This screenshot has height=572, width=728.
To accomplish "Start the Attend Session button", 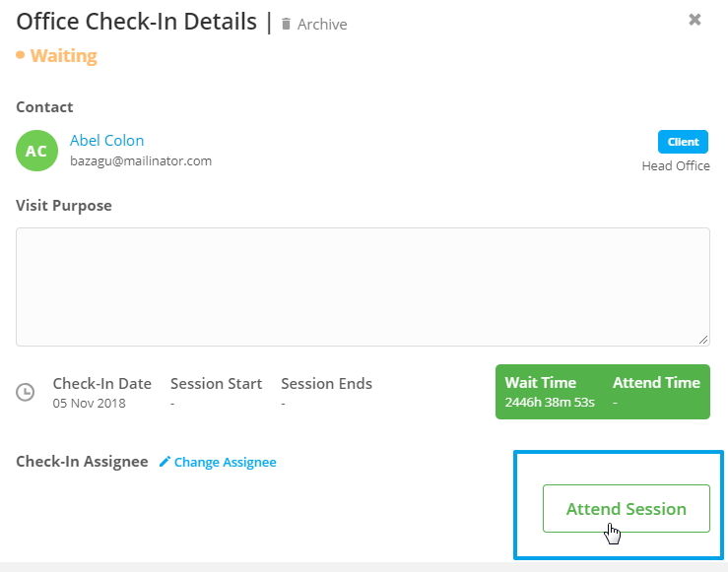I will pyautogui.click(x=627, y=508).
